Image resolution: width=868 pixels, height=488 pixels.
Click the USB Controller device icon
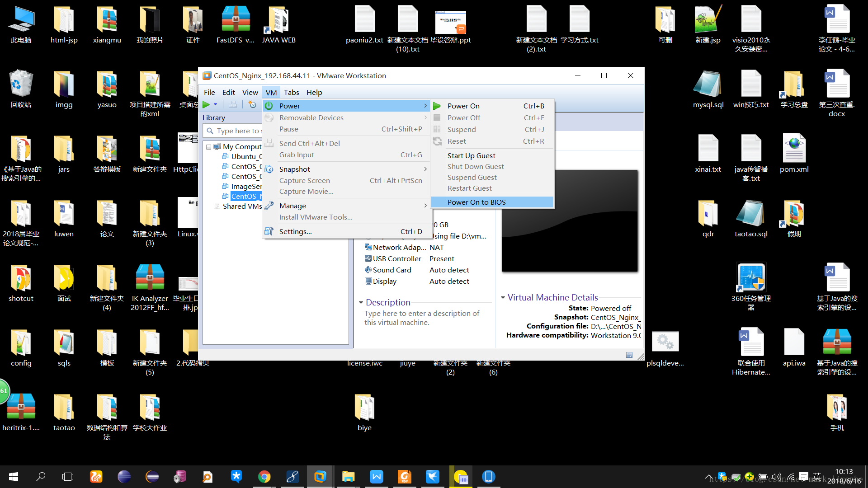point(368,258)
